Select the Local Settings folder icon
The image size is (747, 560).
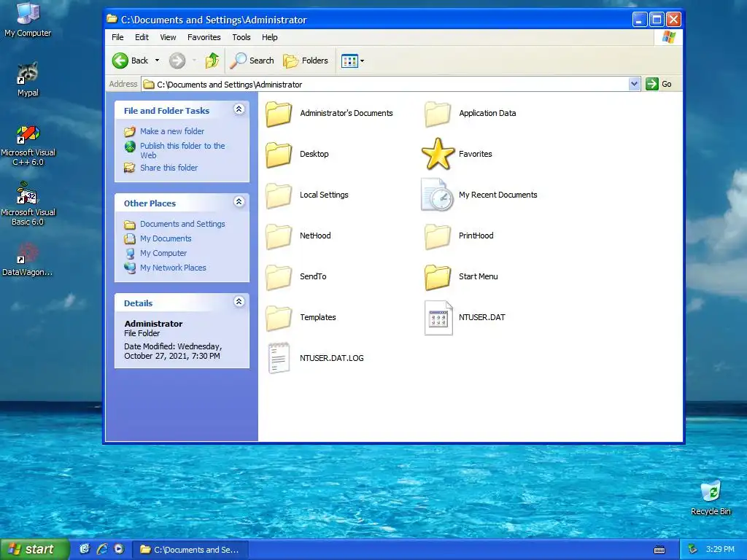[279, 195]
